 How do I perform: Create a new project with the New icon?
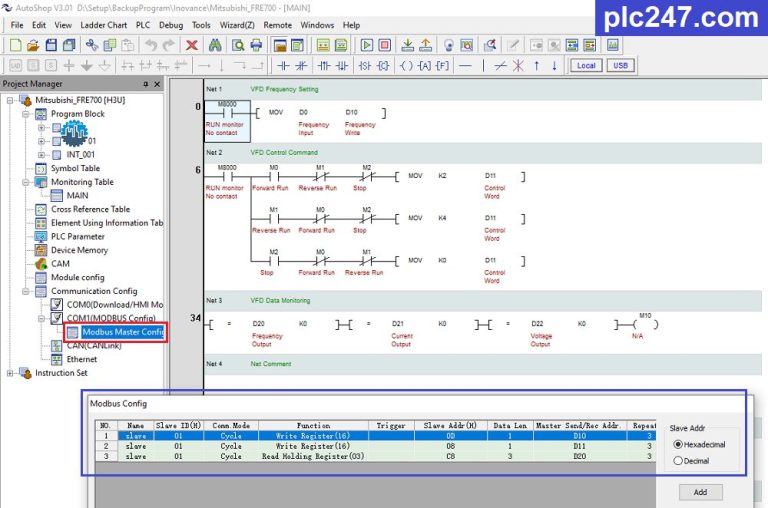(15, 45)
